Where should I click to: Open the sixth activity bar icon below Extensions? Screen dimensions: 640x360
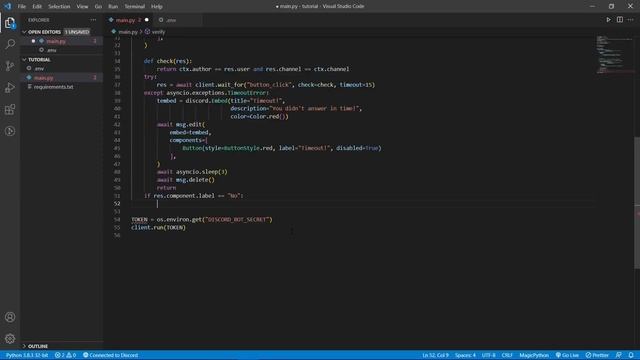[10, 131]
